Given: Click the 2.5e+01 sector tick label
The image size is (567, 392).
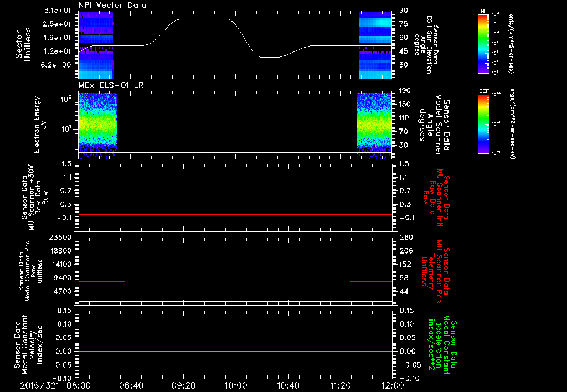Looking at the screenshot, I should (58, 24).
